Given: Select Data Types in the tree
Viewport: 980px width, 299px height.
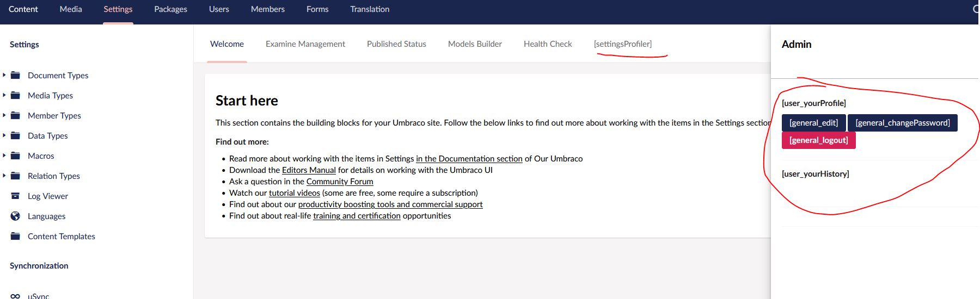Looking at the screenshot, I should coord(47,136).
